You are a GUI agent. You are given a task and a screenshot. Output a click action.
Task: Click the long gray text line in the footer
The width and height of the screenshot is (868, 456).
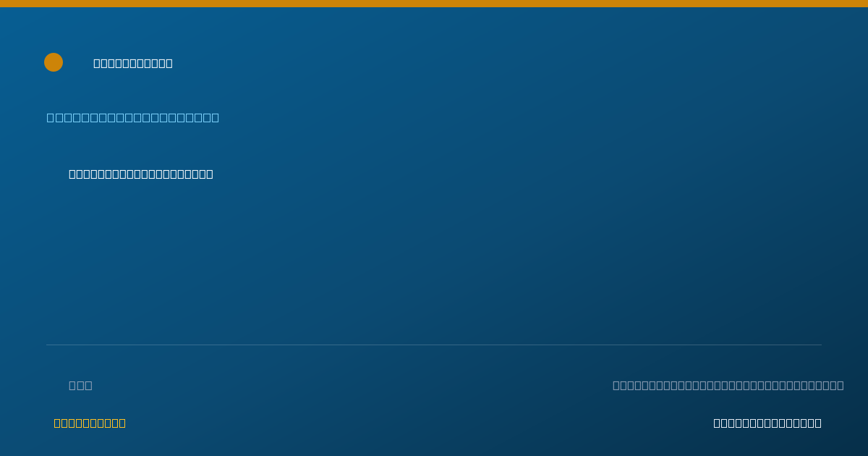click(x=728, y=385)
